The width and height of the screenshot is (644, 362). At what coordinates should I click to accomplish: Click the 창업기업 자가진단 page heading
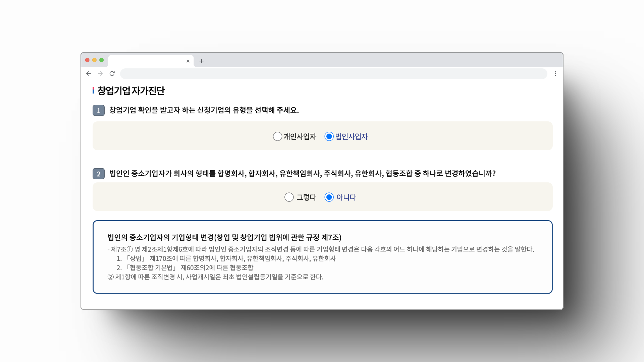131,90
